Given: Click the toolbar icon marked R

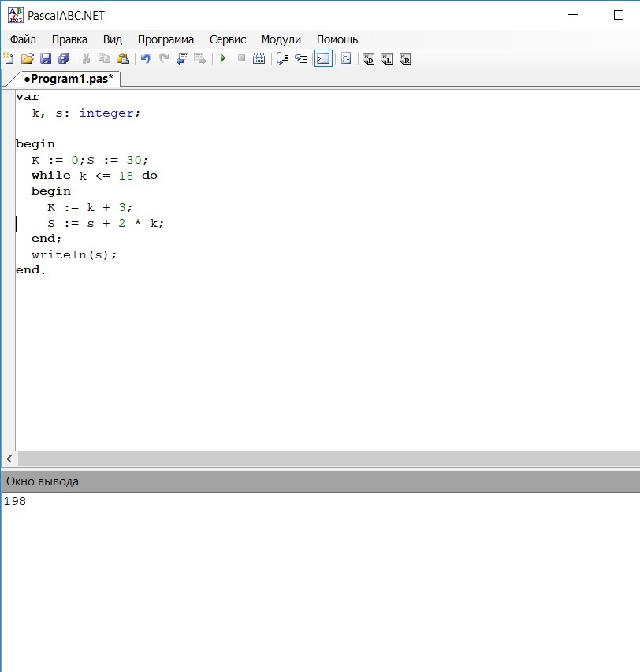Looking at the screenshot, I should tap(405, 59).
